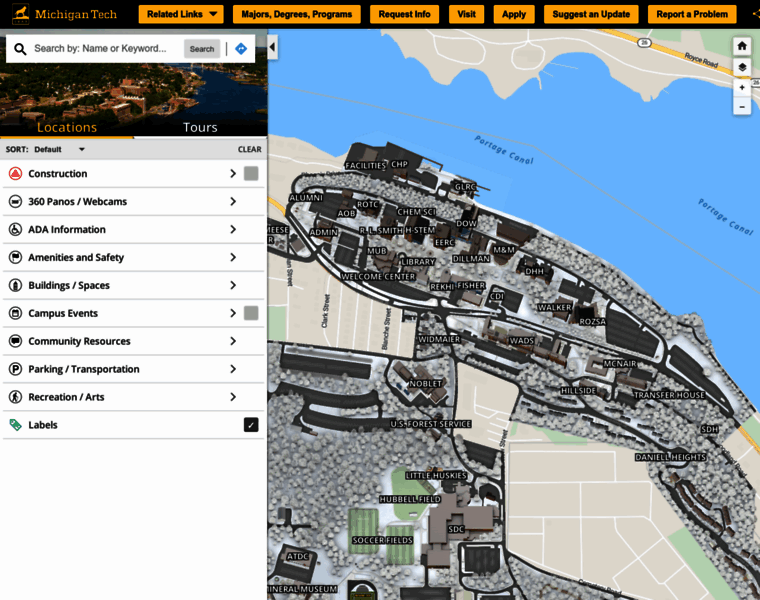Uncheck the Labels checkbox
Screen dimensions: 760x600
[251, 425]
